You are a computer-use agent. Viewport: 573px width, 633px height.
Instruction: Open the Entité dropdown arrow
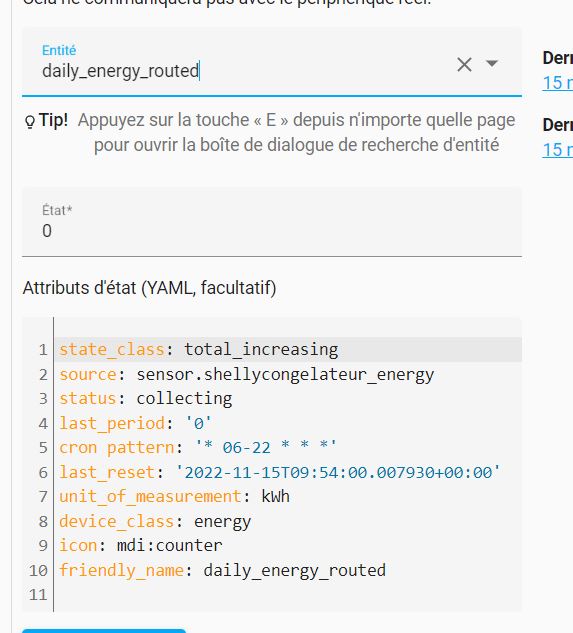point(492,63)
